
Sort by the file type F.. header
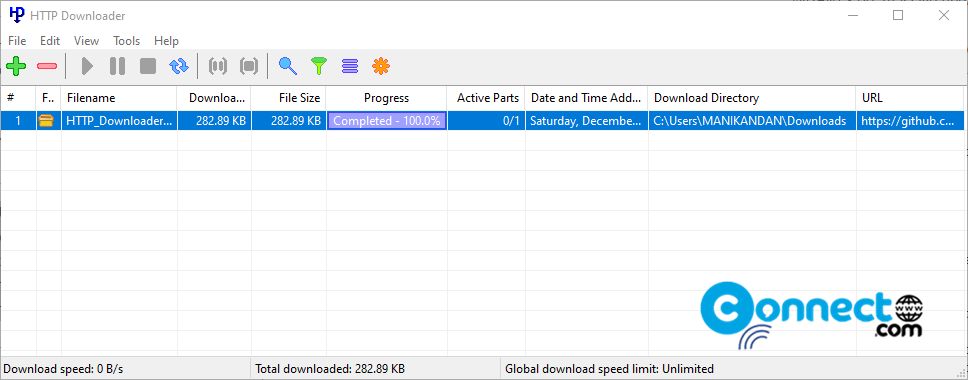49,98
